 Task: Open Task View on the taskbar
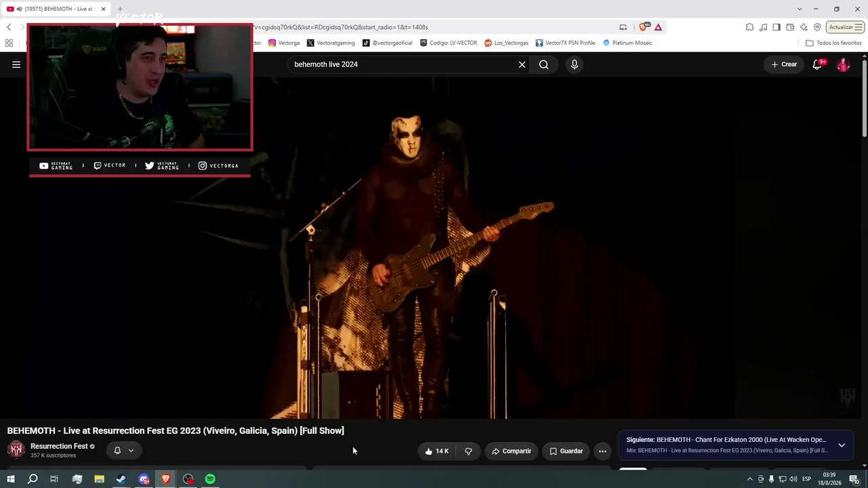(x=54, y=479)
